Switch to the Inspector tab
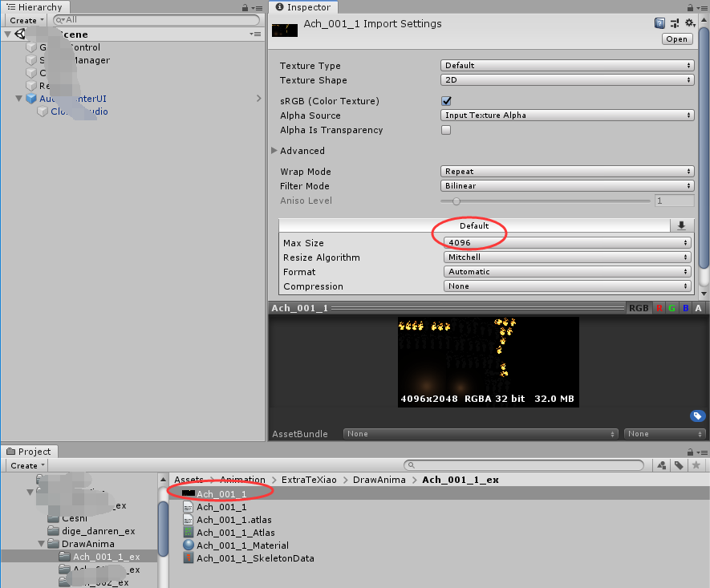Image resolution: width=710 pixels, height=588 pixels. pyautogui.click(x=303, y=7)
